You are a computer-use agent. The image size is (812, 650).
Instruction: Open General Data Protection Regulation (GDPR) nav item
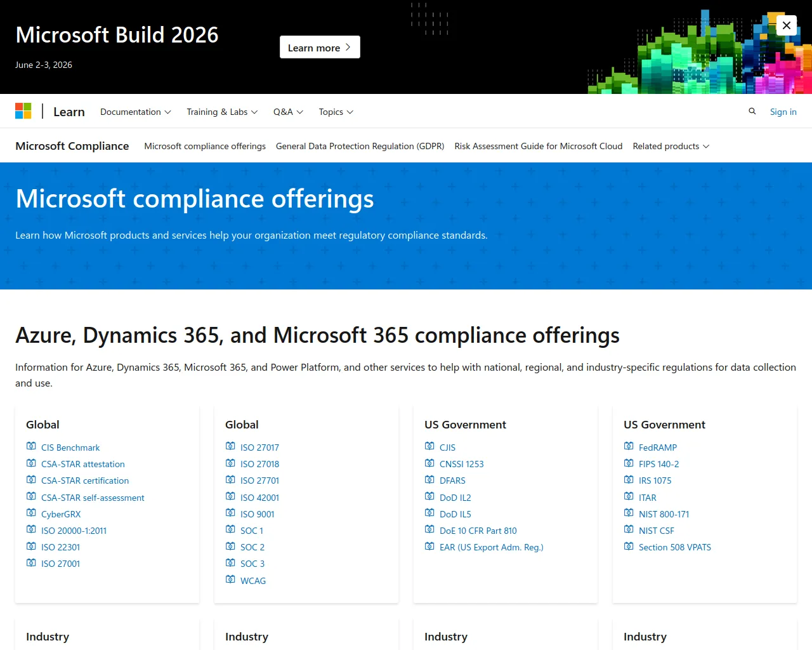pos(360,146)
